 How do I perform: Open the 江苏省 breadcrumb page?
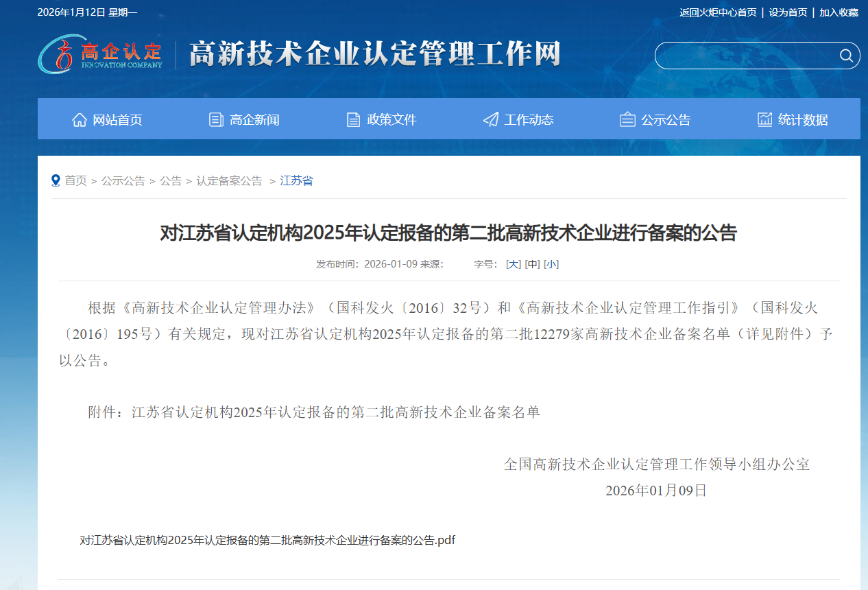click(296, 180)
